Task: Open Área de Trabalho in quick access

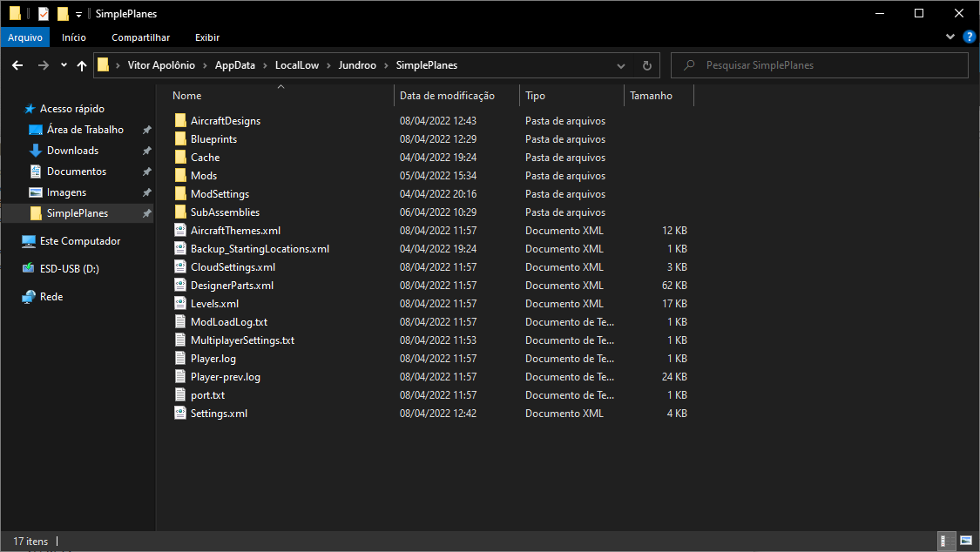Action: 85,129
